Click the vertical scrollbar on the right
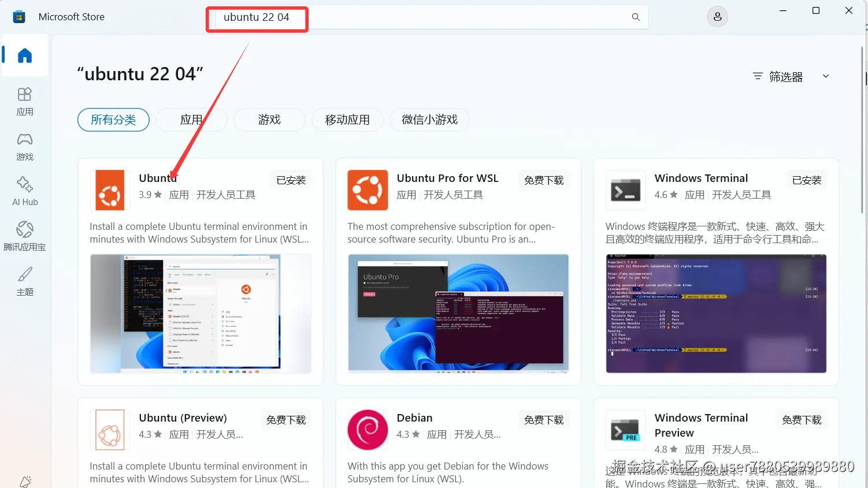This screenshot has width=868, height=488. 862,129
